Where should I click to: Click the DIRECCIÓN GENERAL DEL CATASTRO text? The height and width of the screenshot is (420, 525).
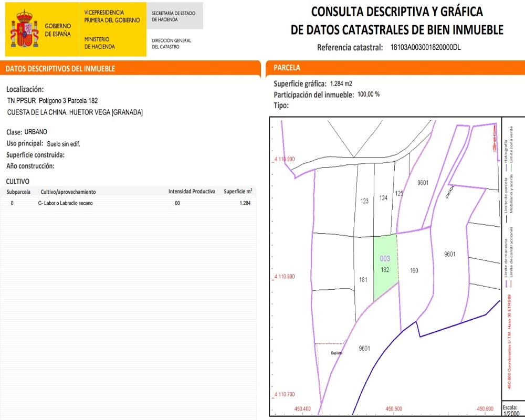click(172, 44)
